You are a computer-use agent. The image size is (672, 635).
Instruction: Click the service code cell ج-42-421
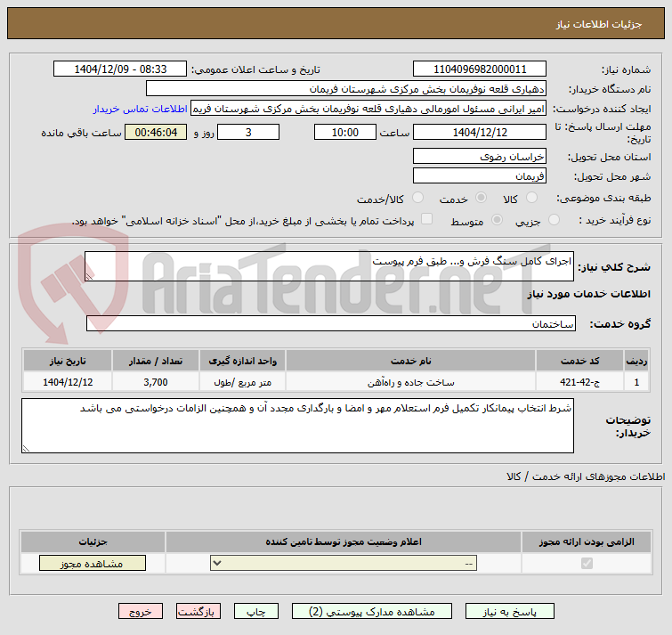[x=579, y=382]
